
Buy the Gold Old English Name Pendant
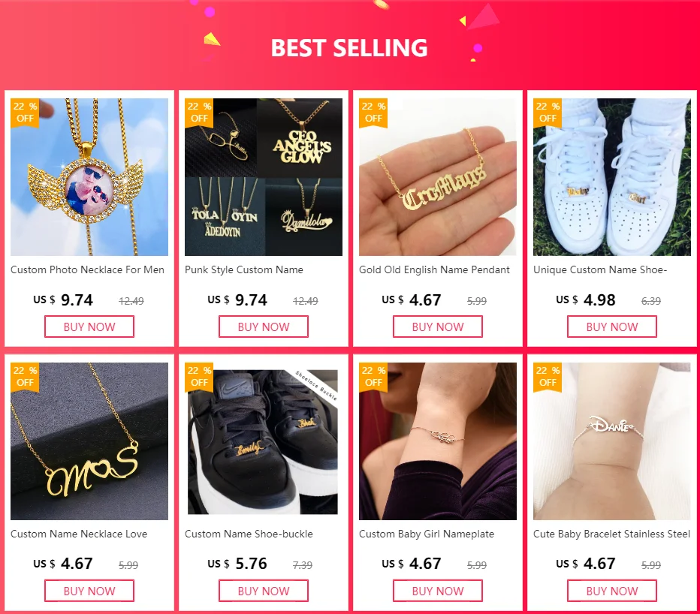coord(437,327)
